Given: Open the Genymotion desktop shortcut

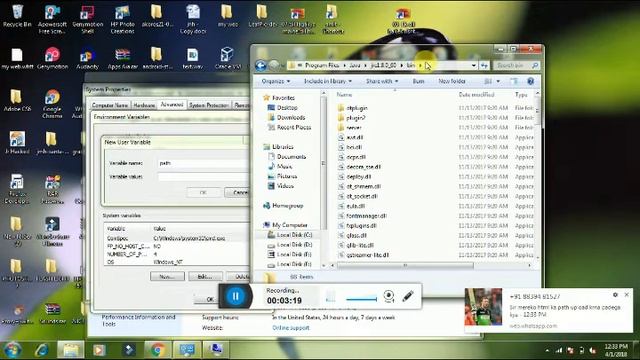Looking at the screenshot, I should [x=52, y=58].
